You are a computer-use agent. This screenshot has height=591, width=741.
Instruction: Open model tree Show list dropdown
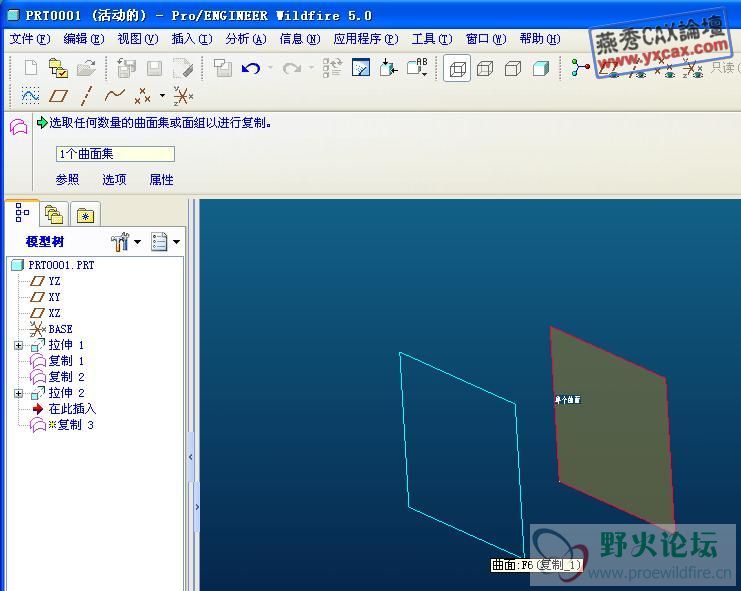[x=165, y=242]
